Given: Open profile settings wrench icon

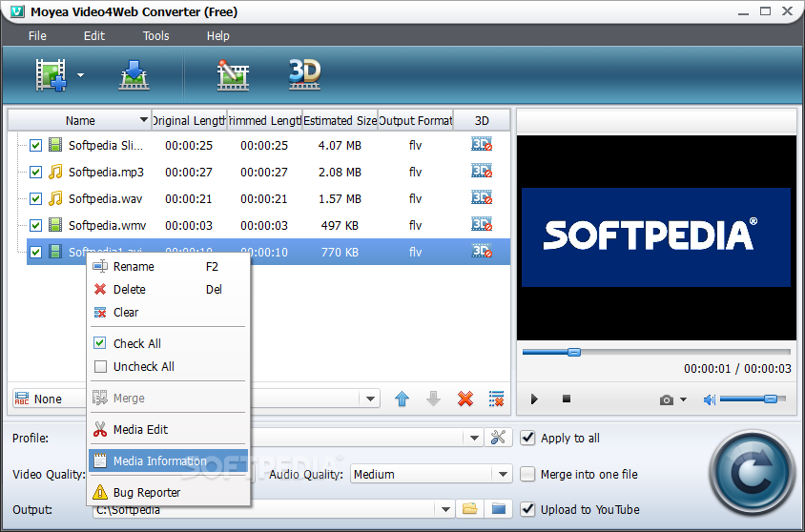Looking at the screenshot, I should tap(498, 438).
